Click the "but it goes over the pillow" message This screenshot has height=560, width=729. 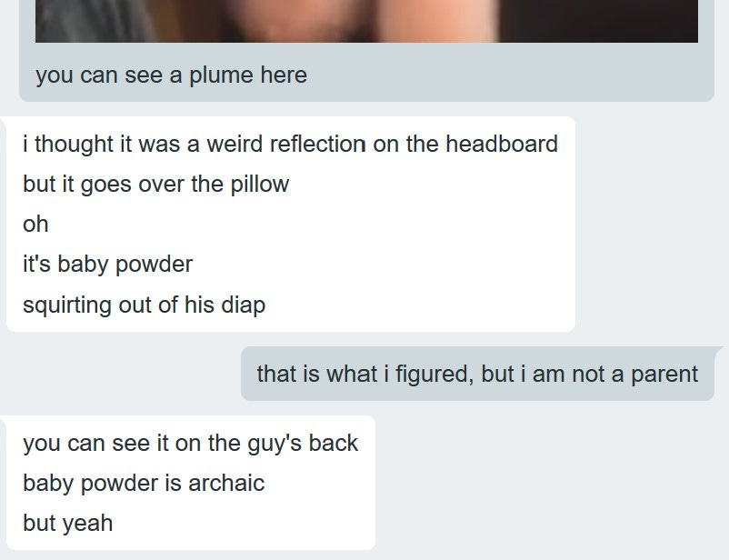pos(155,185)
